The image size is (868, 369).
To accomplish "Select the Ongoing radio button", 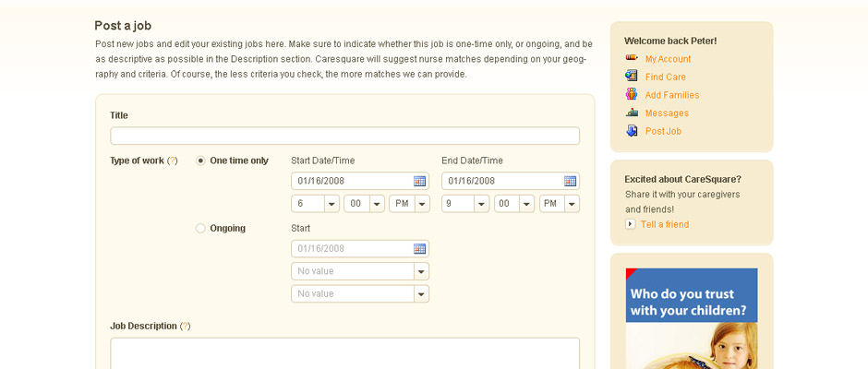I will 200,228.
